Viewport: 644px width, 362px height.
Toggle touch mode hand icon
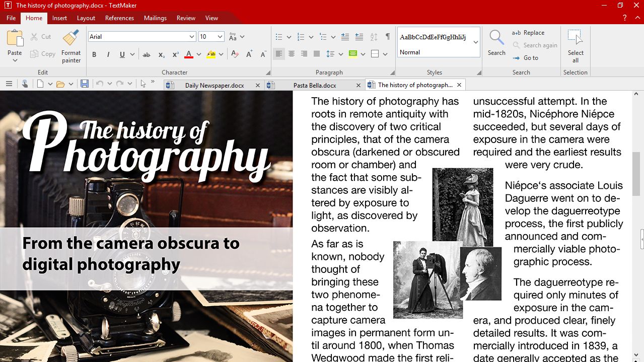pos(25,84)
